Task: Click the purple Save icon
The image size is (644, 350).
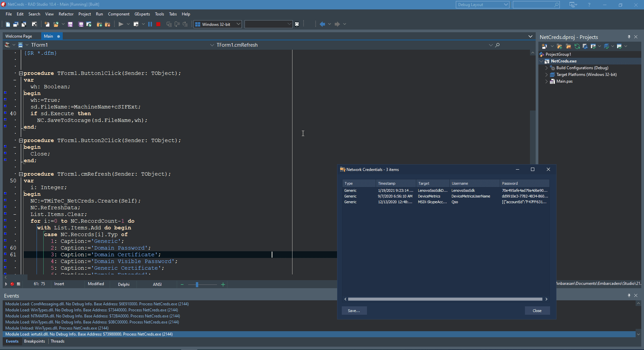Action: click(x=70, y=24)
